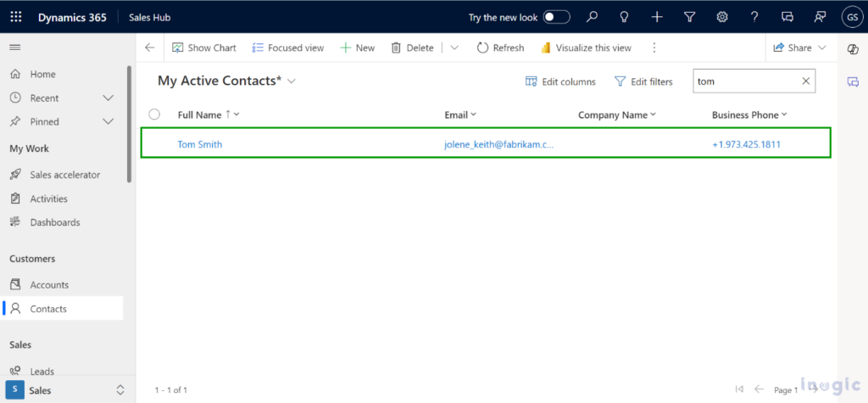Image resolution: width=868 pixels, height=403 pixels.
Task: Click the jolene_keith@fabrikam email link
Action: (498, 145)
